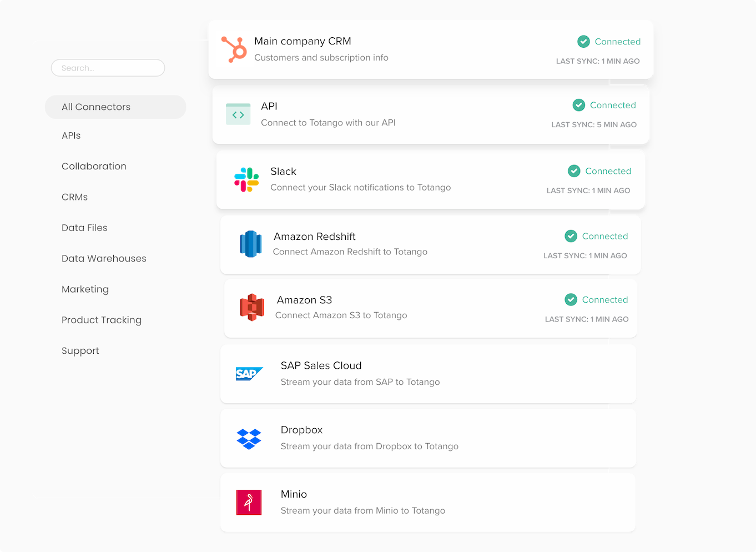Click the HubSpot logo icon
The height and width of the screenshot is (552, 756).
click(234, 49)
